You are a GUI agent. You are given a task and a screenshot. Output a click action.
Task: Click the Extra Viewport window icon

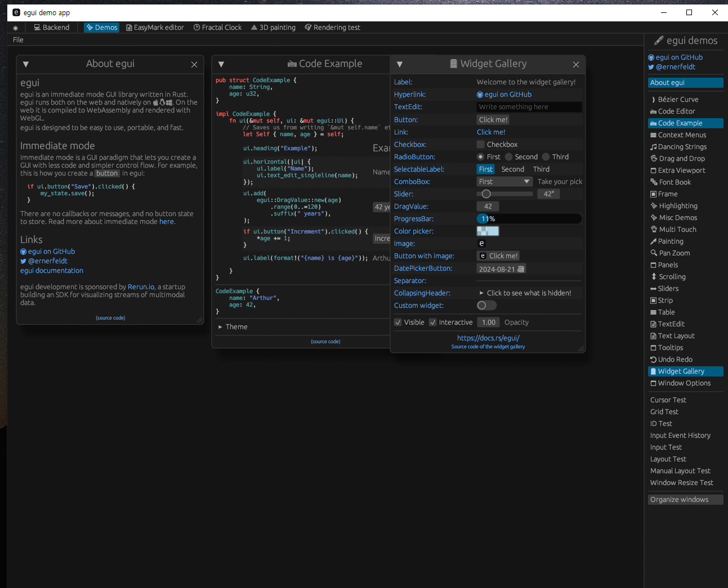(654, 170)
